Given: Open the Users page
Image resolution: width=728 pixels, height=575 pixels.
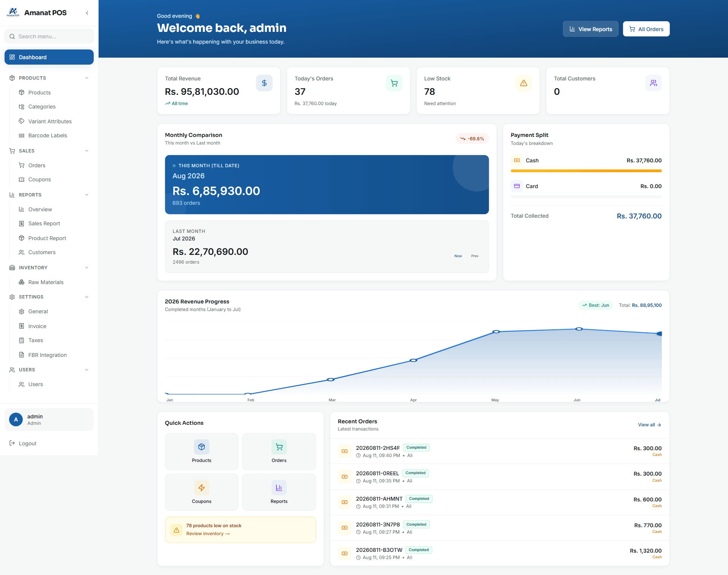Looking at the screenshot, I should tap(54, 384).
